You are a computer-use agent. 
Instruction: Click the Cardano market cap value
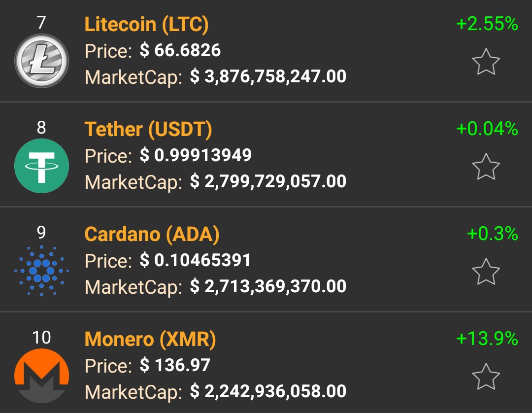[x=268, y=286]
